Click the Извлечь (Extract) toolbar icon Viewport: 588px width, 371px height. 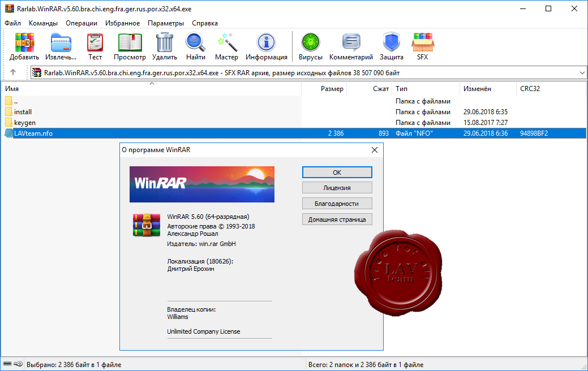[61, 42]
